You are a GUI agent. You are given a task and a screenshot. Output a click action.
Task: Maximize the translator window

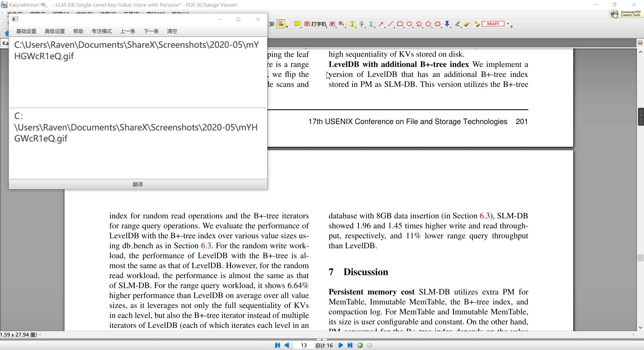[x=238, y=19]
